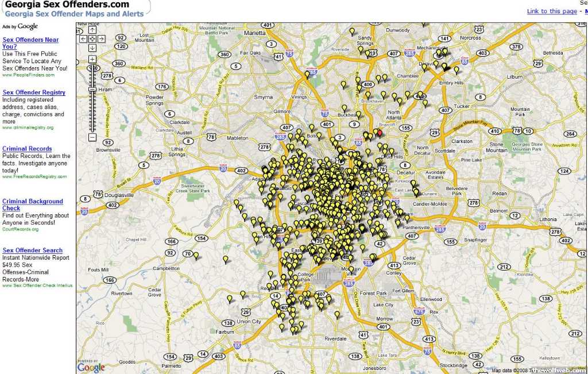Screen dimensions: 588x374
Task: Click the 'Union City' label on the map
Action: pos(249,322)
